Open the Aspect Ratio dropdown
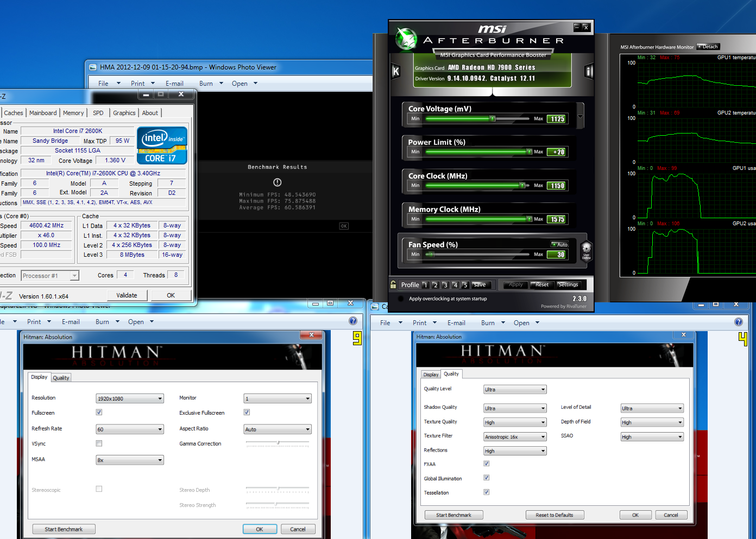Screen dimensions: 756x539 point(278,429)
